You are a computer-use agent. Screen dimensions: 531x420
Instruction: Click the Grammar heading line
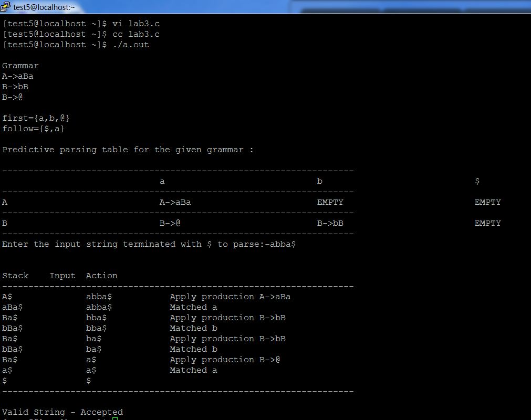click(x=20, y=66)
